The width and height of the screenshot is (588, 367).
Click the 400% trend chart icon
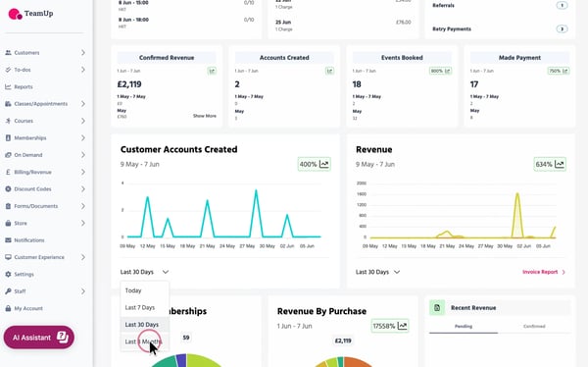(x=324, y=164)
